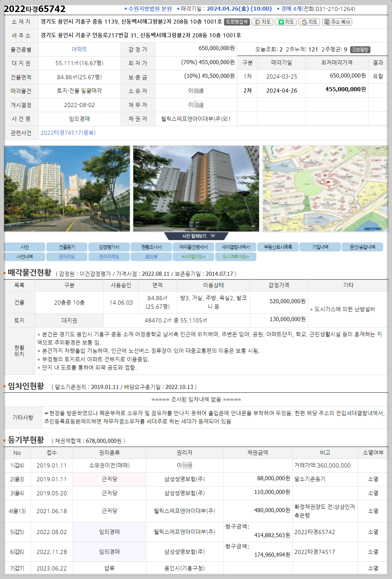
Task: Select the 매각물건명세서 tab
Action: [x=193, y=247]
